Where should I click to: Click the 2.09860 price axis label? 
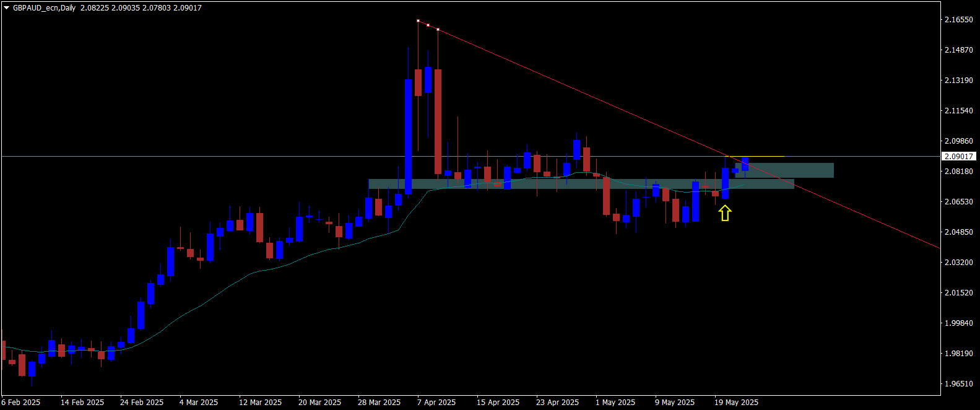click(x=958, y=141)
